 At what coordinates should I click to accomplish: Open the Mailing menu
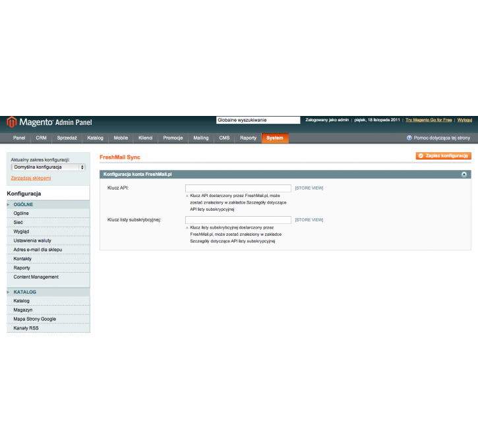pyautogui.click(x=201, y=138)
